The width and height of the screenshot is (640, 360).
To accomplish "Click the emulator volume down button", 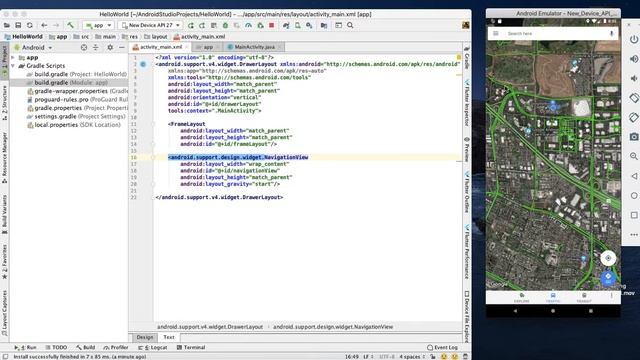I will [633, 78].
